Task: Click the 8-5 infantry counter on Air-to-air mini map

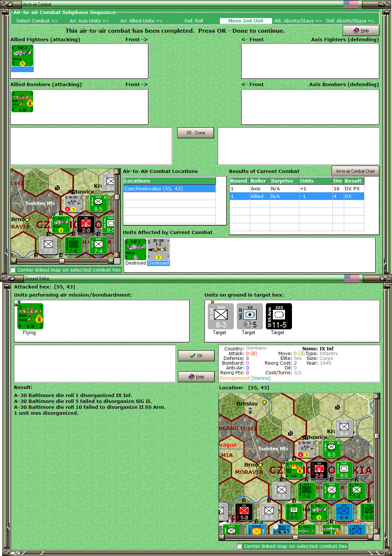Action: point(99,203)
